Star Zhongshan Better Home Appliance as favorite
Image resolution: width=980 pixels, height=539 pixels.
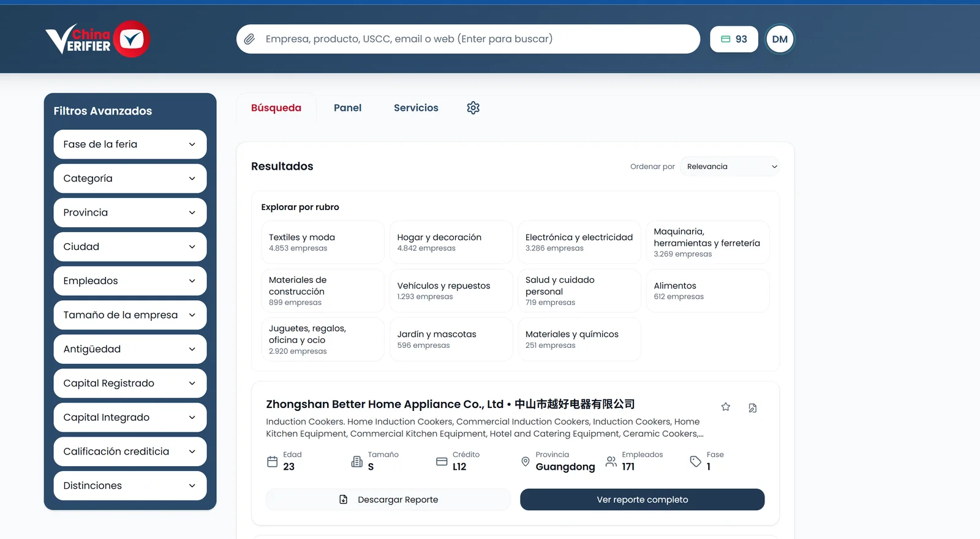coord(726,407)
